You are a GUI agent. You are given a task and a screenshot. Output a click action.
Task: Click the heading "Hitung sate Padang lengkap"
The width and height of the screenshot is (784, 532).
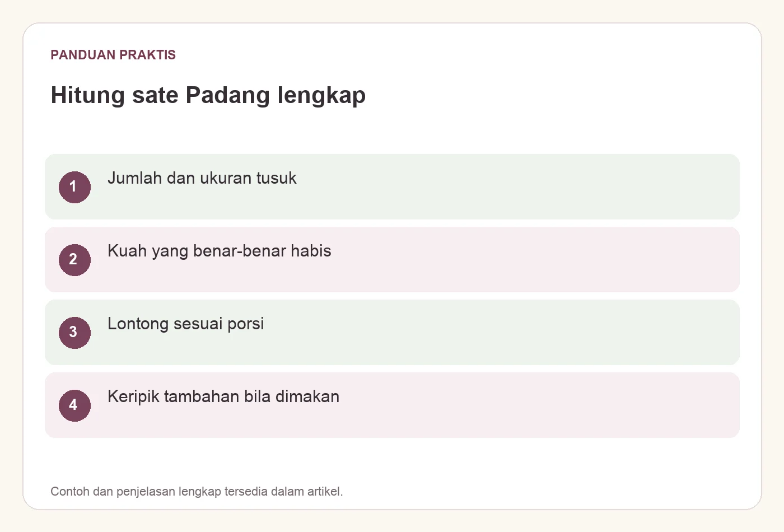coord(208,95)
